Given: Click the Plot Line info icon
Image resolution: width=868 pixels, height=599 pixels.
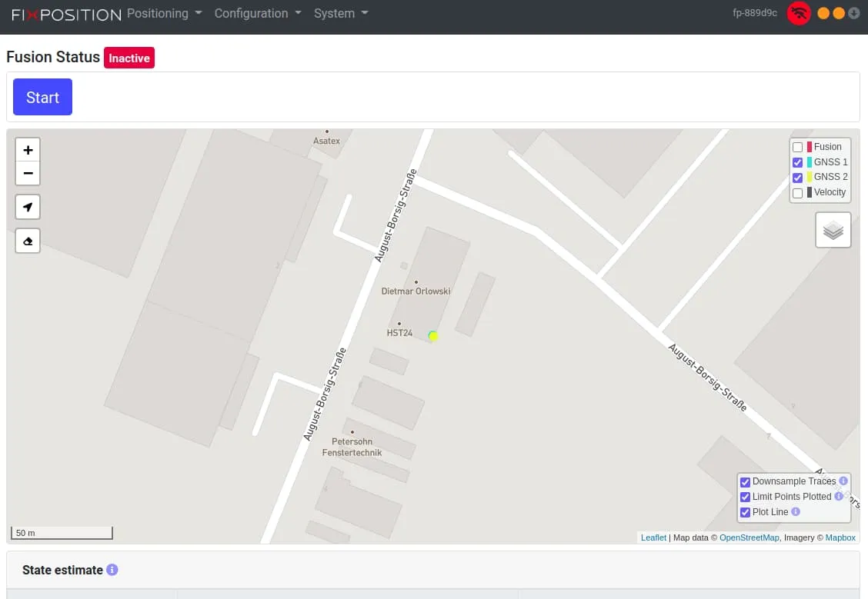Looking at the screenshot, I should pyautogui.click(x=796, y=511).
